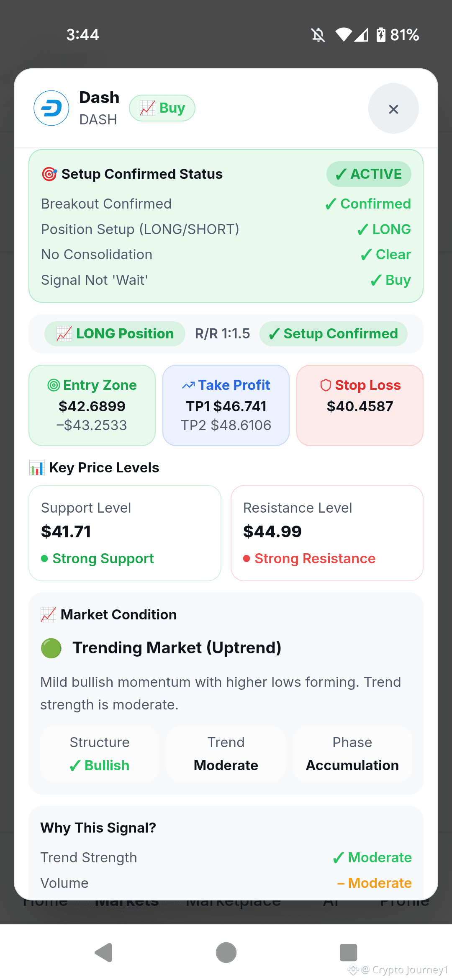Tap the Phase Accumulation tile
This screenshot has height=980, width=452.
(352, 754)
